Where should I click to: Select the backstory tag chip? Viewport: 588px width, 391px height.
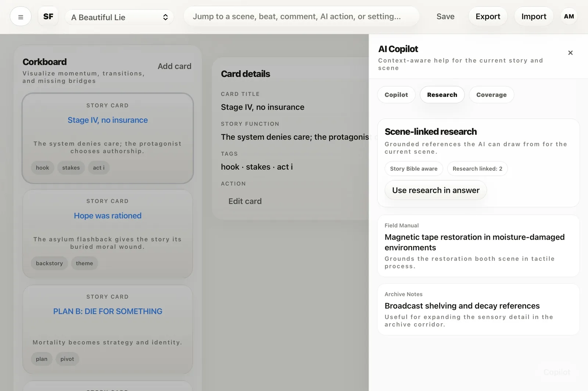coord(49,263)
